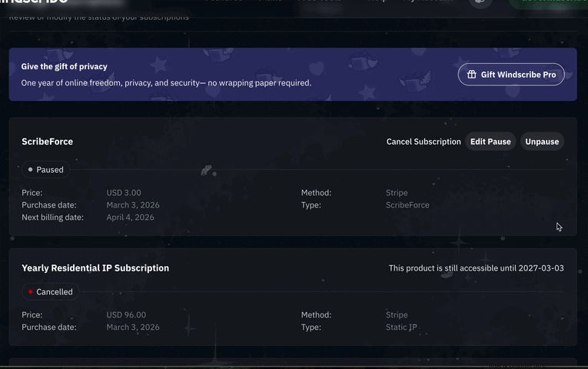Click the red dot in the Cancelled badge
Screen dimensions: 588x369
tap(30, 292)
